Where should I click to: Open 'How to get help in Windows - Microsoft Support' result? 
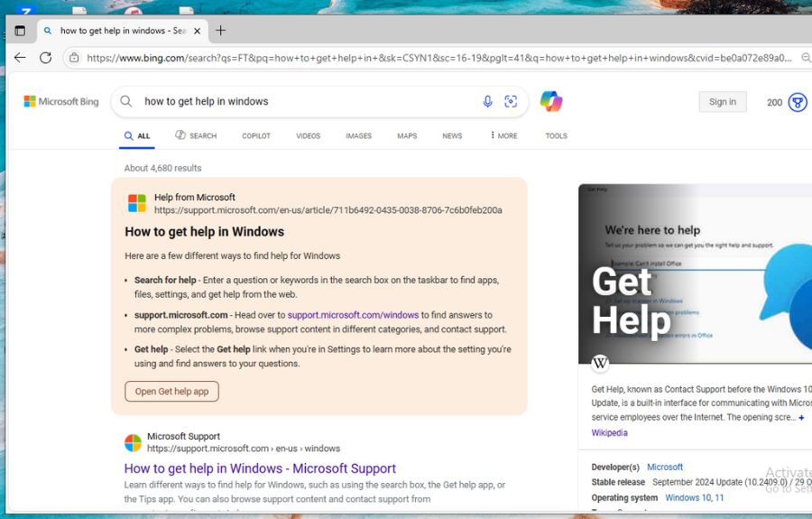(260, 468)
